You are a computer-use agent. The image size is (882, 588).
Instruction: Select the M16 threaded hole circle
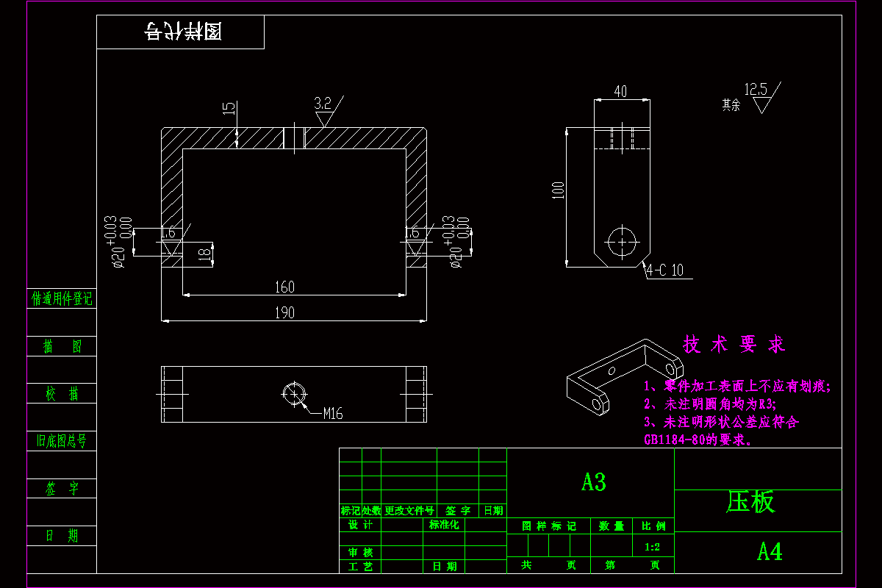point(294,393)
